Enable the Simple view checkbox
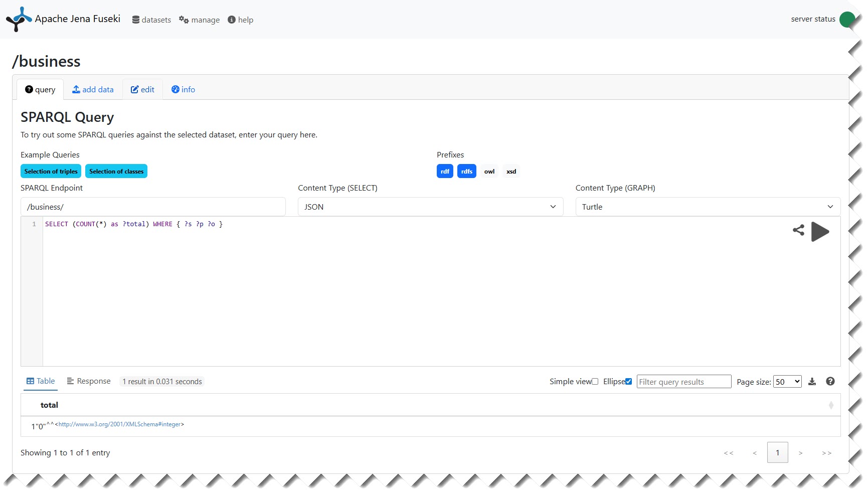This screenshot has height=494, width=868. click(595, 382)
